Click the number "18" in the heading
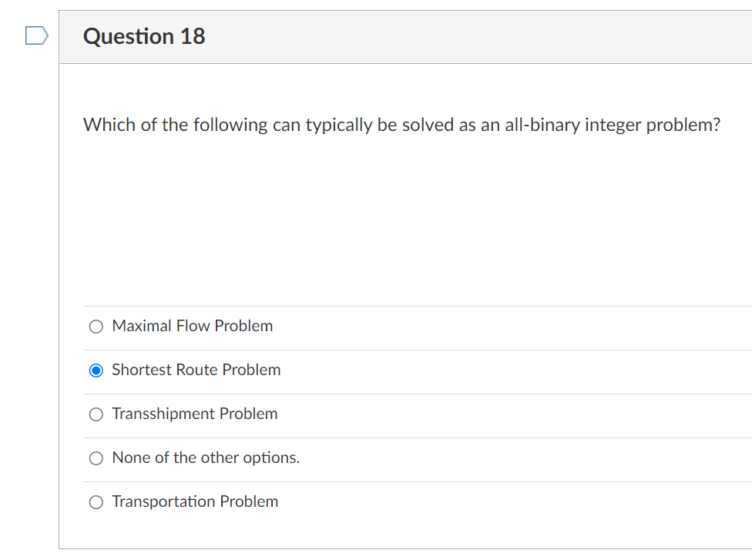The width and height of the screenshot is (752, 560). click(x=193, y=36)
